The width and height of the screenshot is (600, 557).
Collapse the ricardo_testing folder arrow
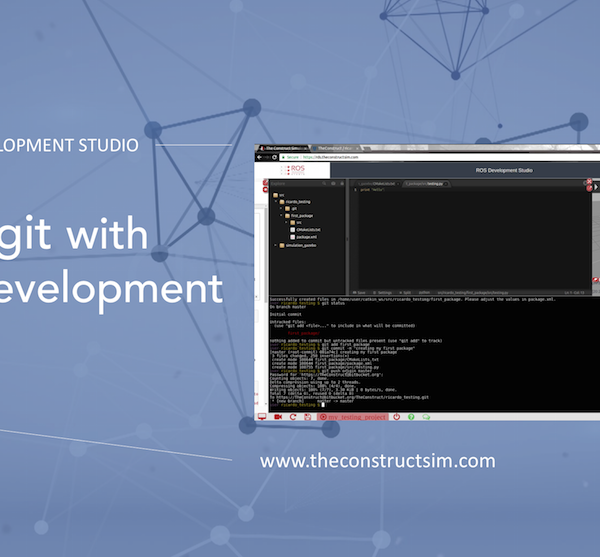coord(276,202)
